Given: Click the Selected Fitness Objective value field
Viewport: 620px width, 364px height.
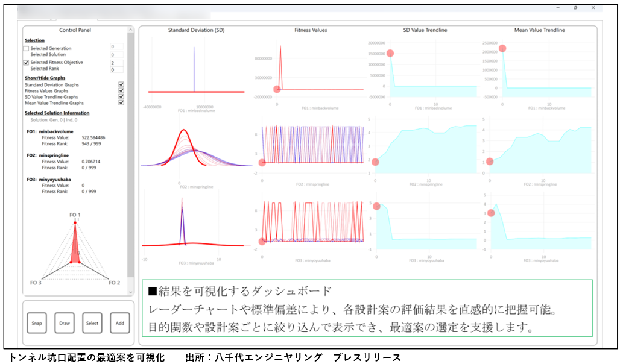Looking at the screenshot, I should pos(116,63).
